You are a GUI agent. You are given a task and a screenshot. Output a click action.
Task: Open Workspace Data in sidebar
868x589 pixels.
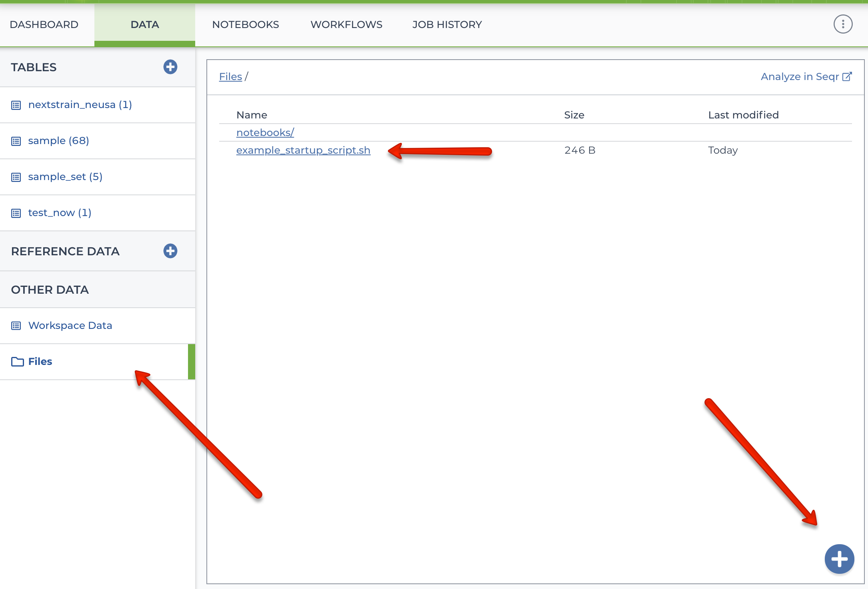click(98, 326)
